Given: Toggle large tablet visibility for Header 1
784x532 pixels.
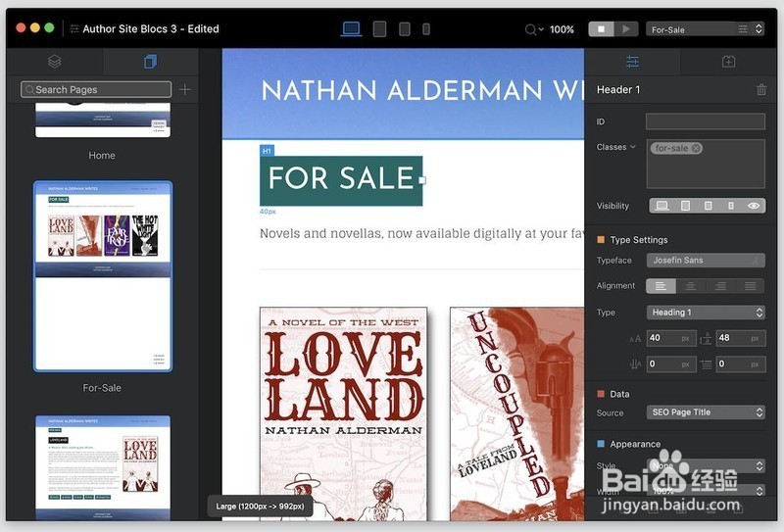Looking at the screenshot, I should click(x=685, y=206).
